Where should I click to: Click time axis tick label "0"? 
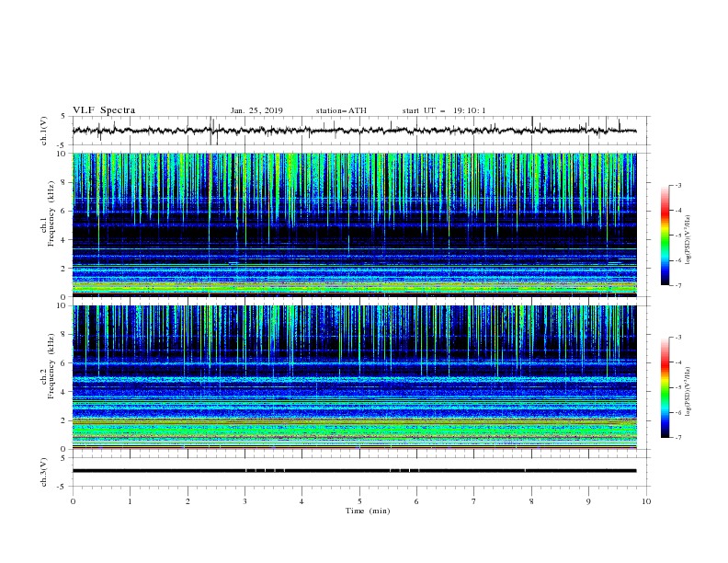pyautogui.click(x=73, y=501)
